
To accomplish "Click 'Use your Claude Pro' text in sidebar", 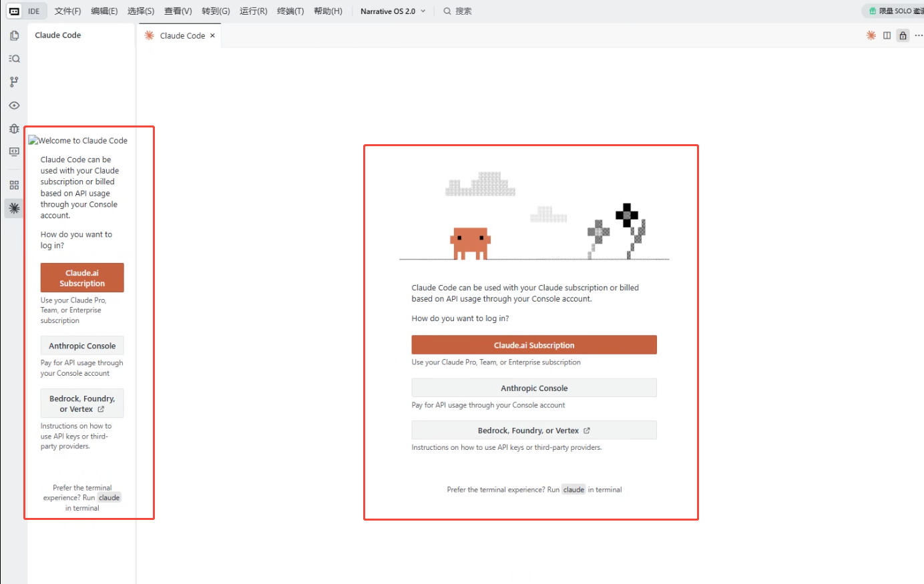I will [73, 310].
